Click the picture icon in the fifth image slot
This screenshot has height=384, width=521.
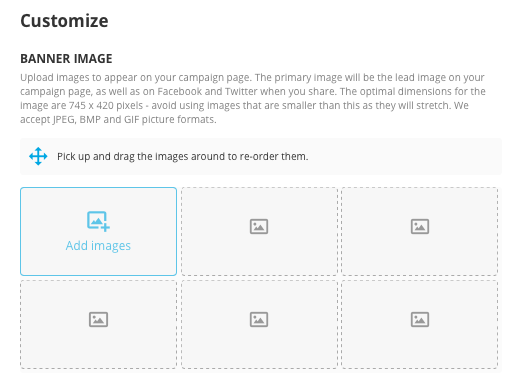pyautogui.click(x=259, y=319)
